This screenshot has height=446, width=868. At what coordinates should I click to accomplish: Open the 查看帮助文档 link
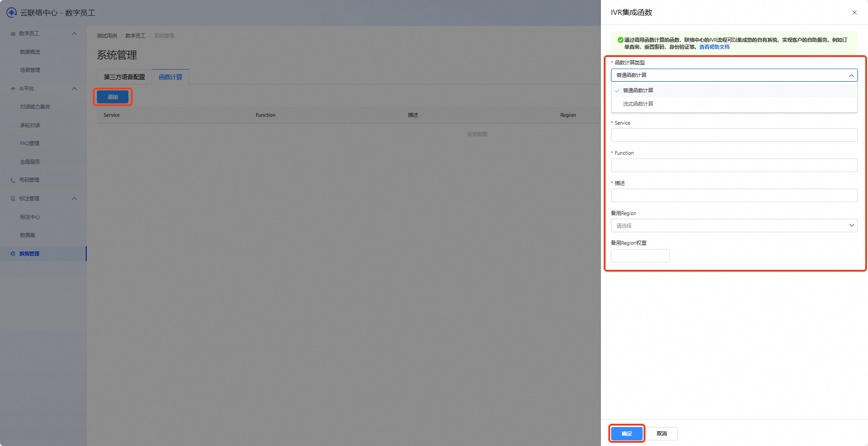(x=715, y=47)
